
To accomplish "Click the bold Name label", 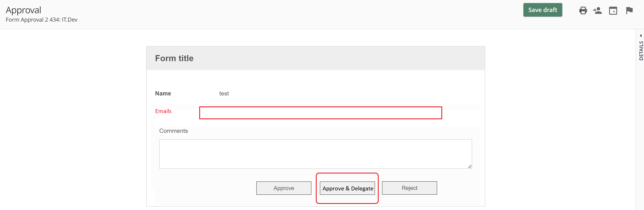I will coord(163,94).
